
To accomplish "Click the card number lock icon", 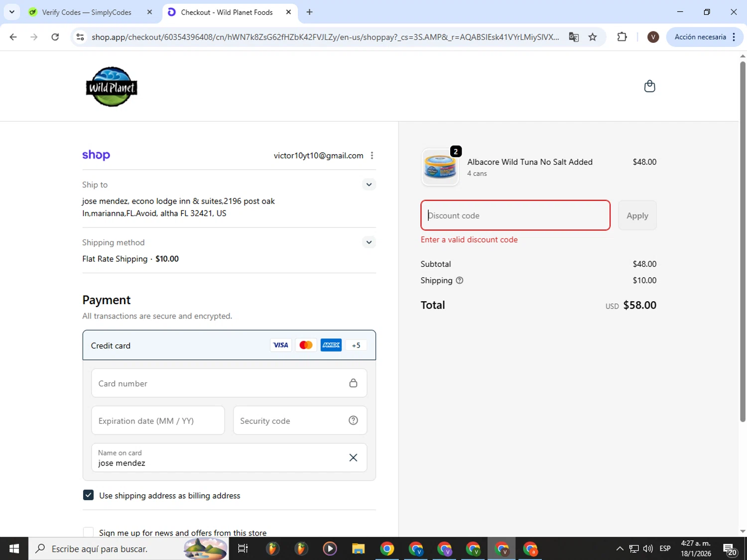I will [x=353, y=383].
